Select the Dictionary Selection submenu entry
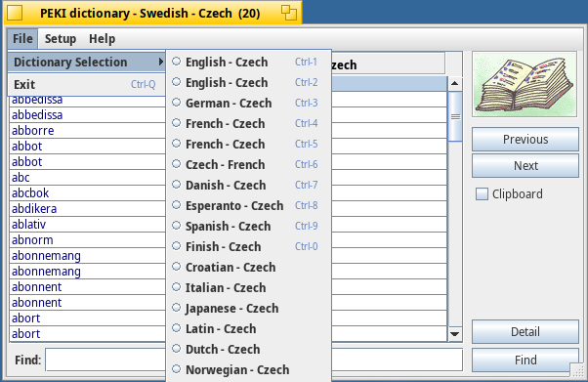The height and width of the screenshot is (382, 588). (87, 62)
